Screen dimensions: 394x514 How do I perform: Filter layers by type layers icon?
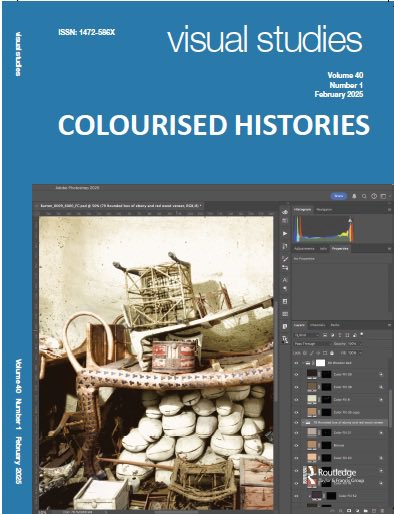tap(340, 335)
